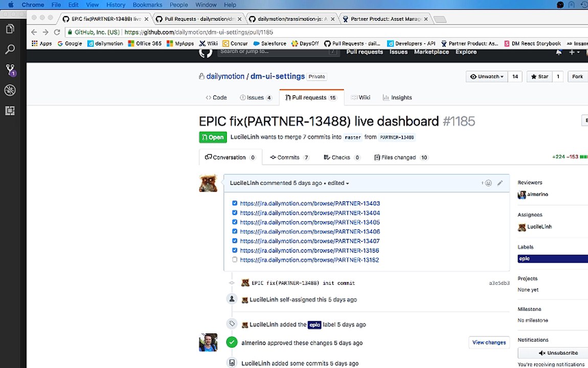This screenshot has height=368, width=588.
Task: Add emoji reaction to LucileLinh's comment
Action: coord(487,183)
